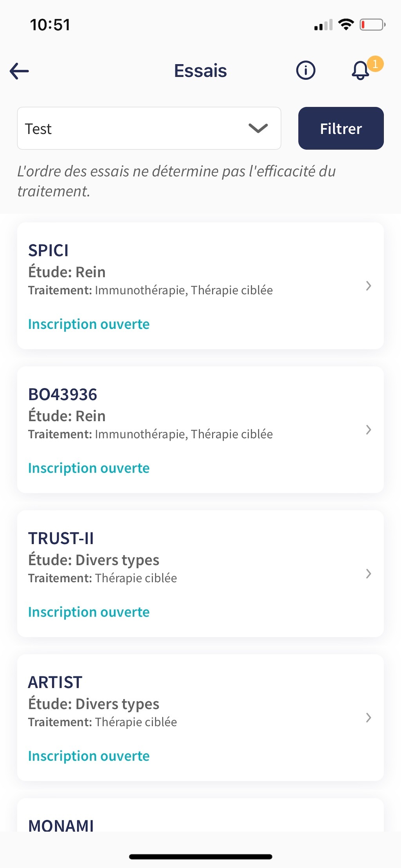Tap Inscription ouverte under ARTIST
Image resolution: width=401 pixels, height=868 pixels.
tap(89, 756)
